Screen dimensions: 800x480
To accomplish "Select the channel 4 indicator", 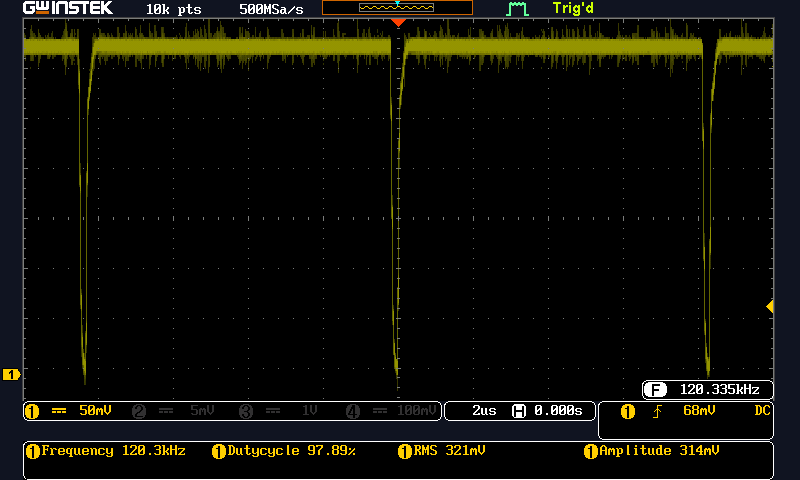I will [x=353, y=411].
